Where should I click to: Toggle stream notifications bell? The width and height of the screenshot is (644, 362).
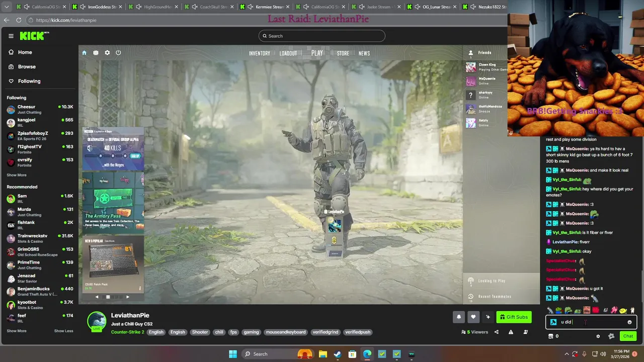(459, 317)
